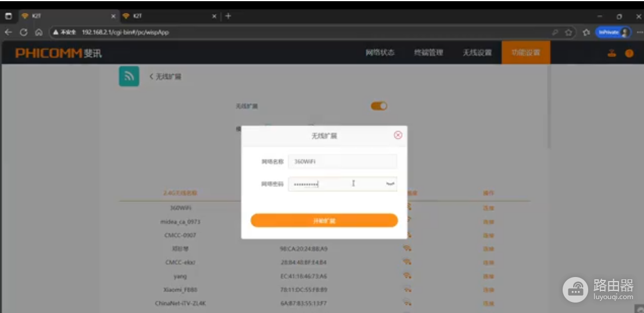This screenshot has height=313, width=644.
Task: Select the 360WiFi network name in list
Action: pyautogui.click(x=180, y=208)
